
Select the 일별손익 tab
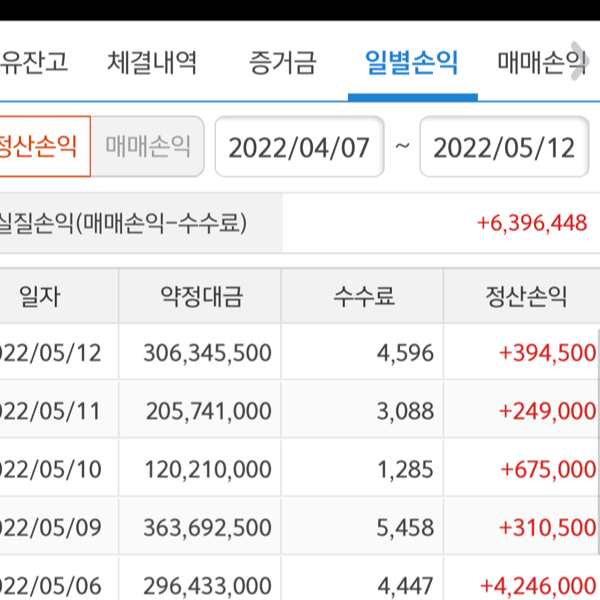coord(412,64)
